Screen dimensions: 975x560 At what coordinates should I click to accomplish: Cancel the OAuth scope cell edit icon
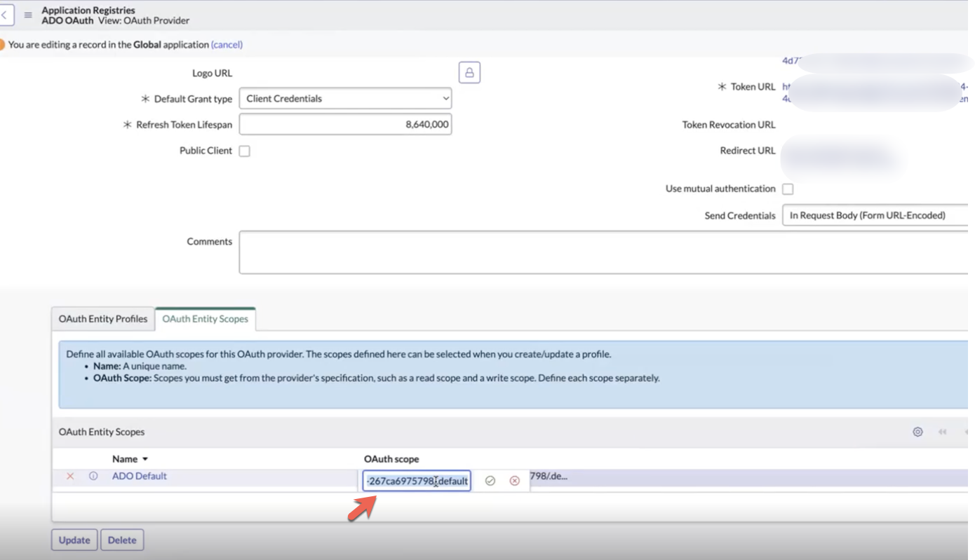pyautogui.click(x=515, y=481)
